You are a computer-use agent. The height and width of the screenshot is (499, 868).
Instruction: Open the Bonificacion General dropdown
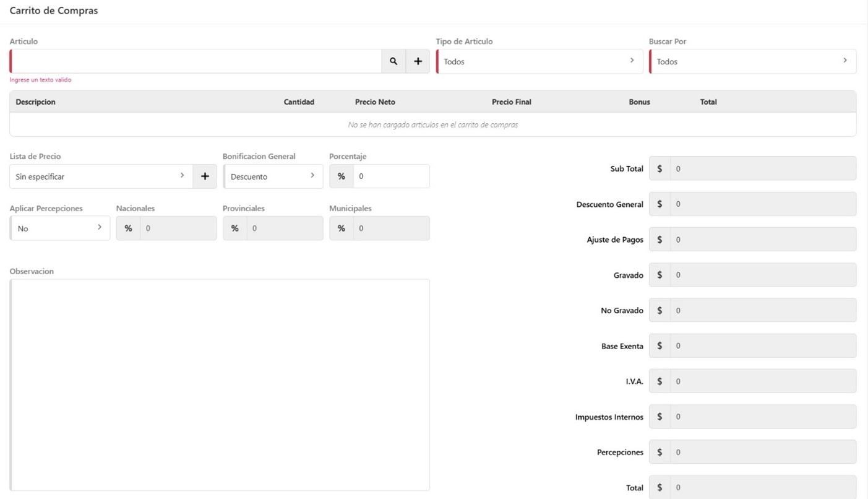[273, 176]
